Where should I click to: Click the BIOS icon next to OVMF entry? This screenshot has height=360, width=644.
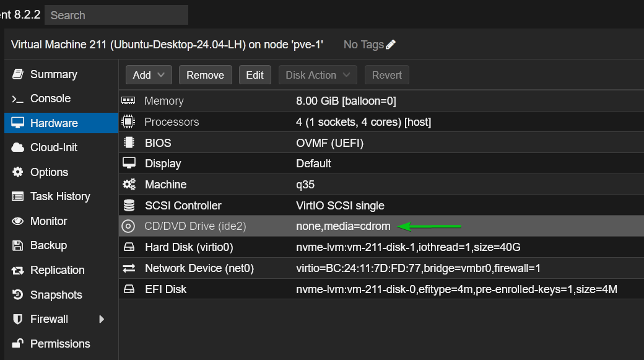(x=128, y=143)
